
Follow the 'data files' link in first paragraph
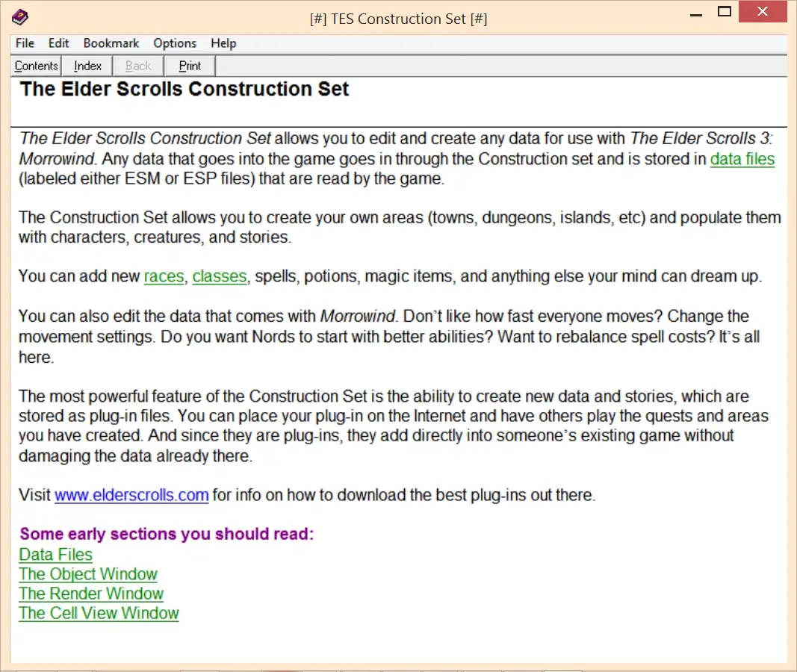click(742, 159)
